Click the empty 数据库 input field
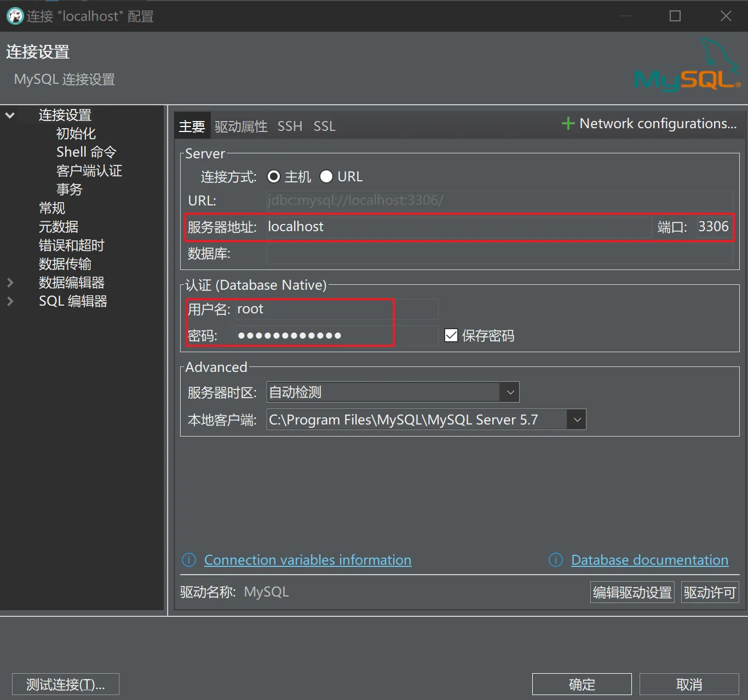 click(x=499, y=254)
